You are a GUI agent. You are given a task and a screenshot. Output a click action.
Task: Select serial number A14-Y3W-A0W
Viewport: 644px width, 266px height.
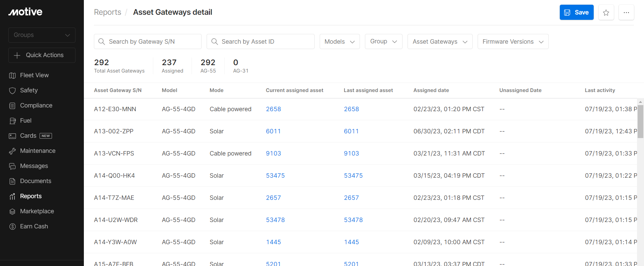115,242
